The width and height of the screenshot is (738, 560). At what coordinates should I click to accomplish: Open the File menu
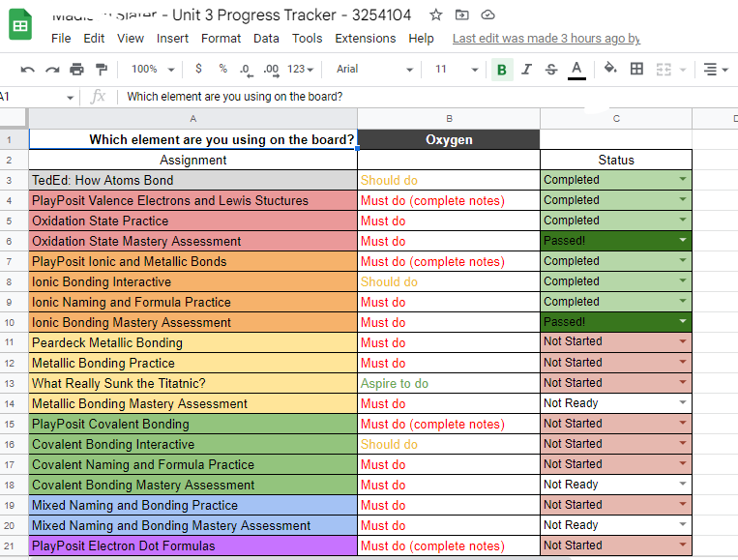61,39
